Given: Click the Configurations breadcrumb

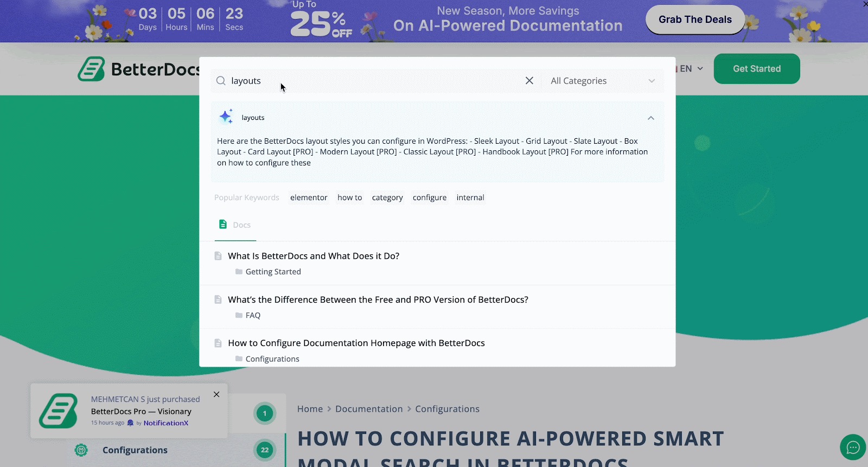Looking at the screenshot, I should 448,409.
